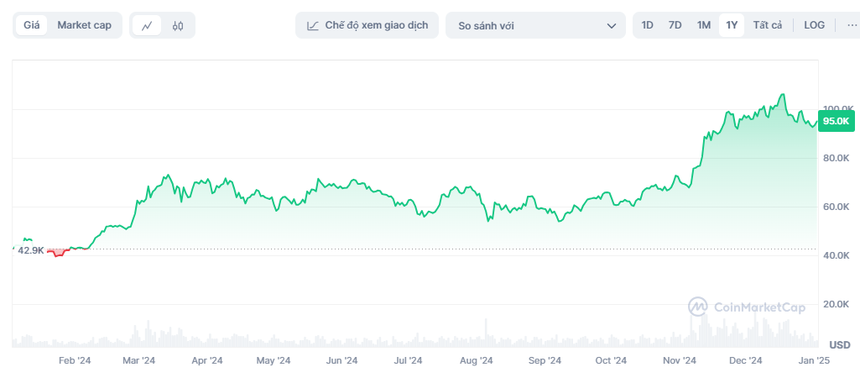
Task: Click the 20.0K axis label
Action: click(836, 305)
